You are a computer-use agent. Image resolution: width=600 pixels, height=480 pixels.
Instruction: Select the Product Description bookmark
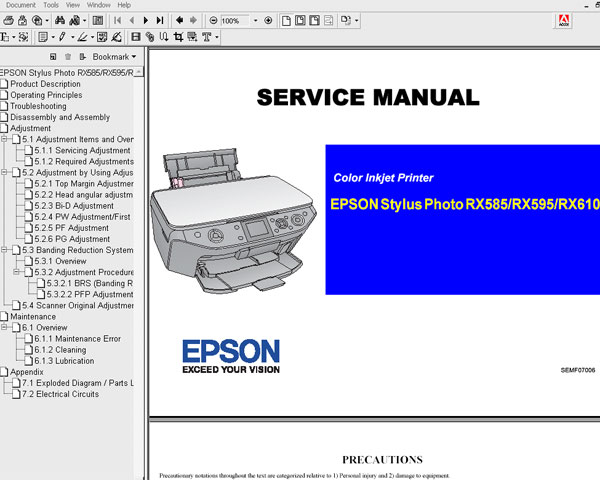[x=45, y=84]
